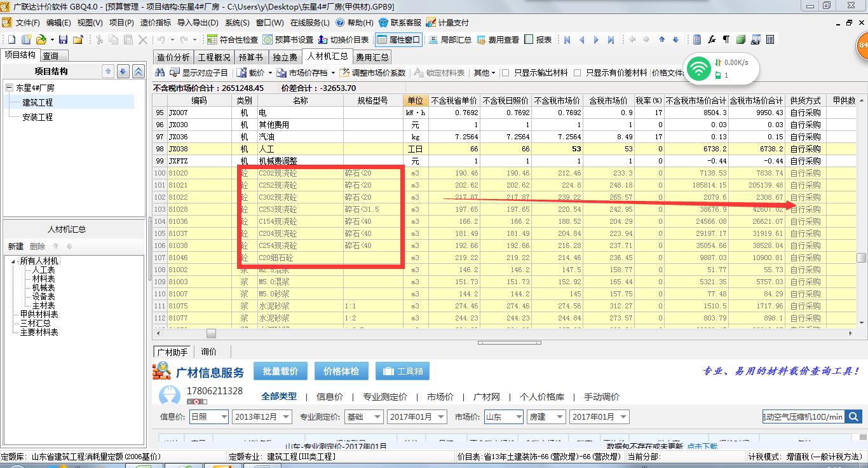Click the fx formula icon

pyautogui.click(x=712, y=39)
